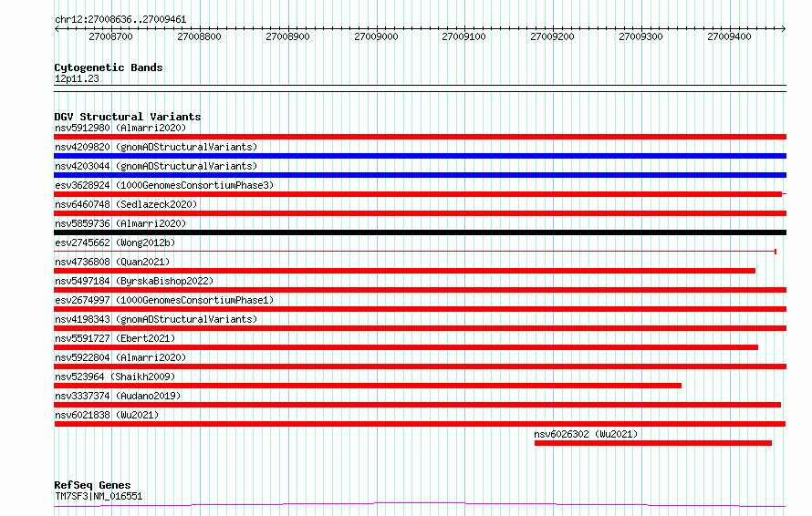Open nsv6460748 (Sedlazeck2020) label
The width and height of the screenshot is (812, 516).
126,204
